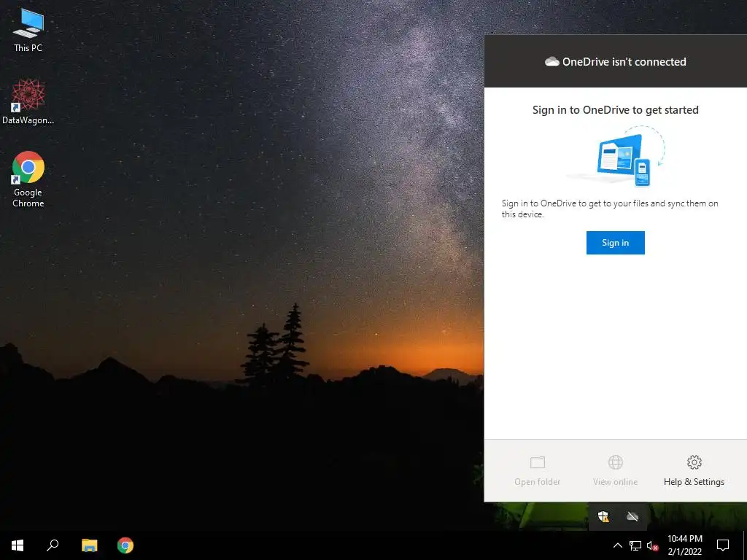Select the Google Chrome desktop shortcut
The image size is (747, 560).
(x=28, y=179)
